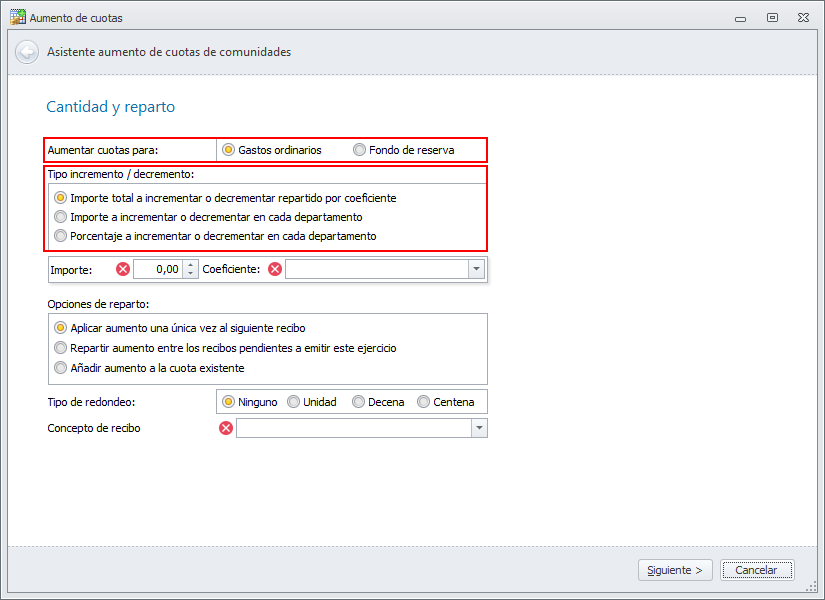Click the 'Tipo incremento / decremento:' label

click(120, 174)
